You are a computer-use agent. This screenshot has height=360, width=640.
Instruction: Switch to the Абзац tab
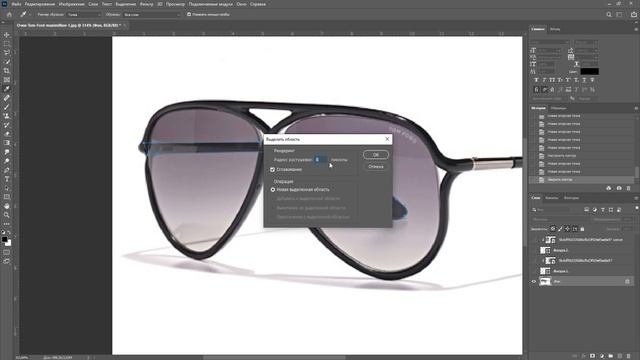click(x=555, y=29)
